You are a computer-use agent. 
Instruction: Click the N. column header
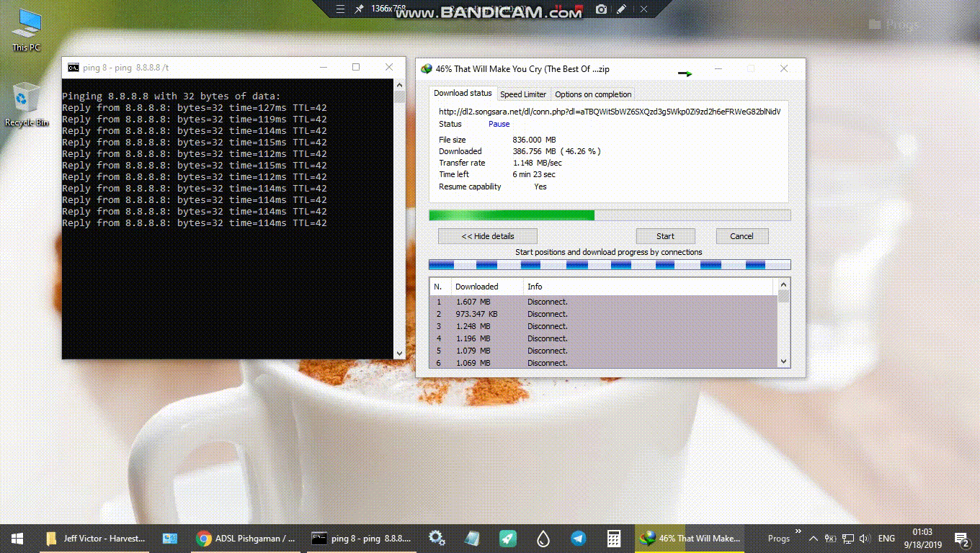tap(440, 287)
